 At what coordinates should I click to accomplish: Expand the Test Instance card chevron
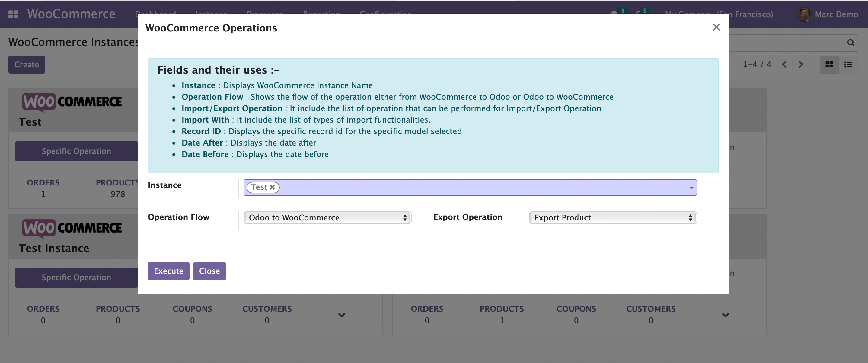(341, 315)
